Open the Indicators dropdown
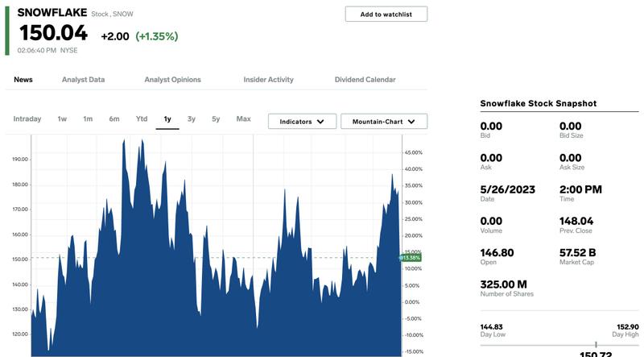 (303, 122)
